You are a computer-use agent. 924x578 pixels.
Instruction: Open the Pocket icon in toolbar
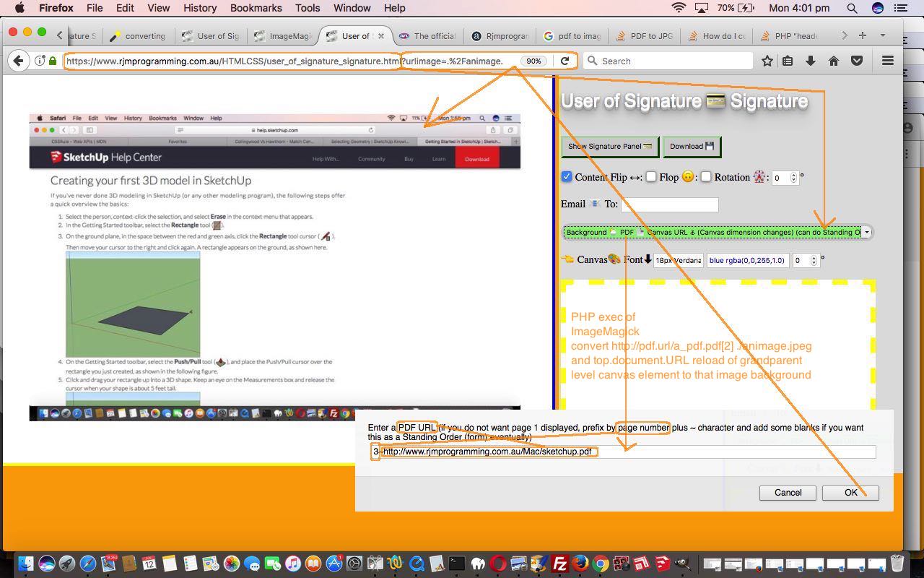pos(857,61)
